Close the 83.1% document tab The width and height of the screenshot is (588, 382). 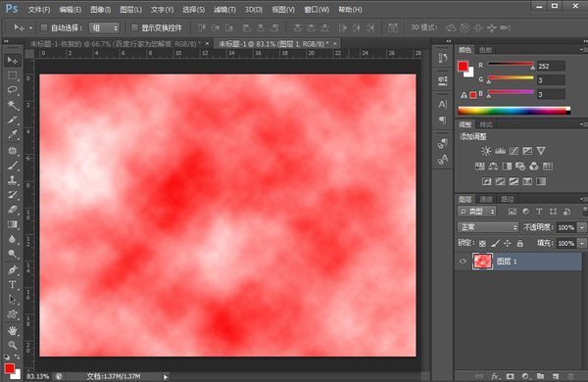pos(335,44)
